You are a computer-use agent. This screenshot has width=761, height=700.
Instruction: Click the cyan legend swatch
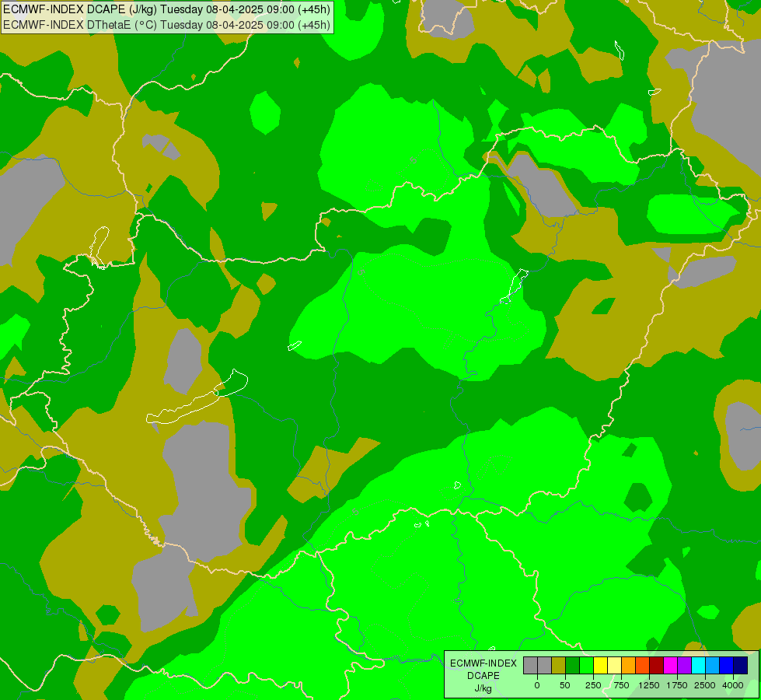[x=699, y=666]
